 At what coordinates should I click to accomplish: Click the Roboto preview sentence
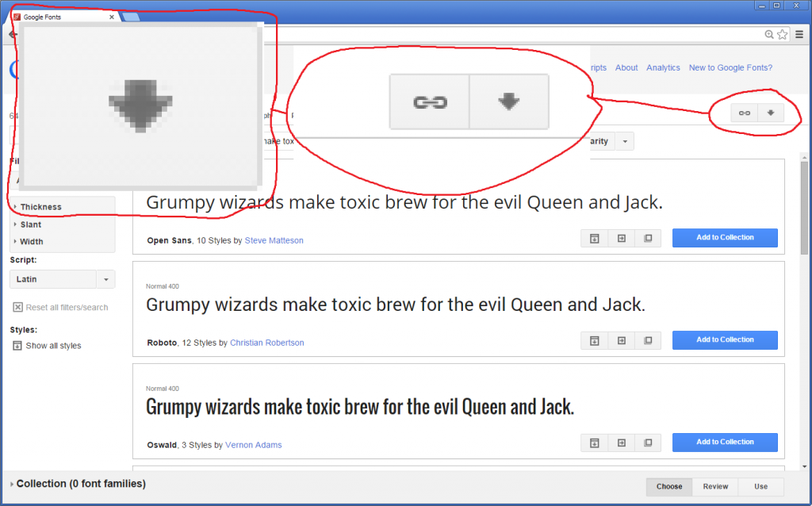[396, 305]
